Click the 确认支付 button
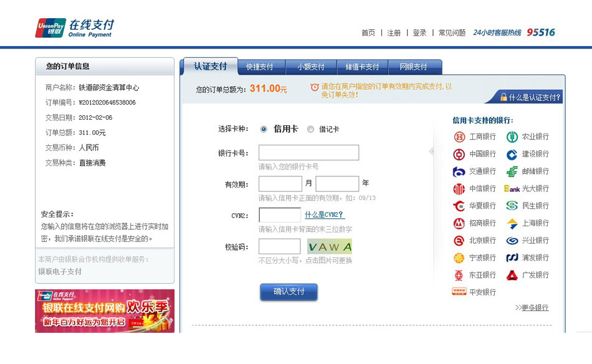 [289, 292]
